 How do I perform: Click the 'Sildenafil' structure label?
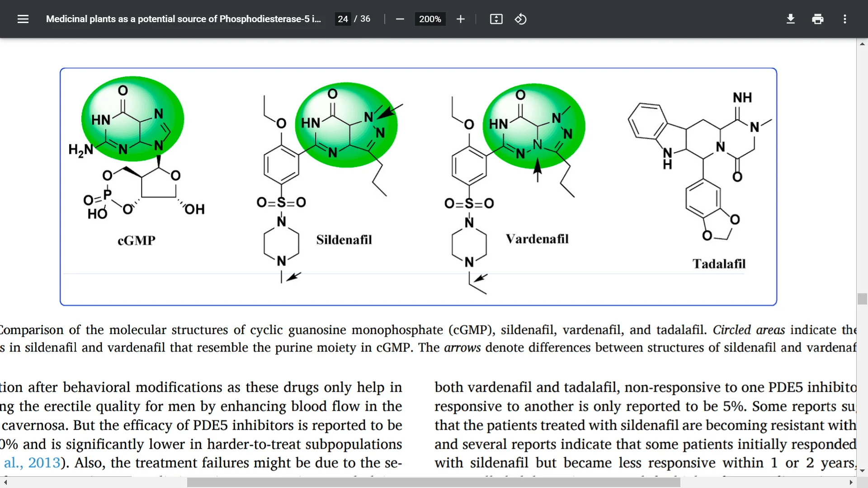344,239
